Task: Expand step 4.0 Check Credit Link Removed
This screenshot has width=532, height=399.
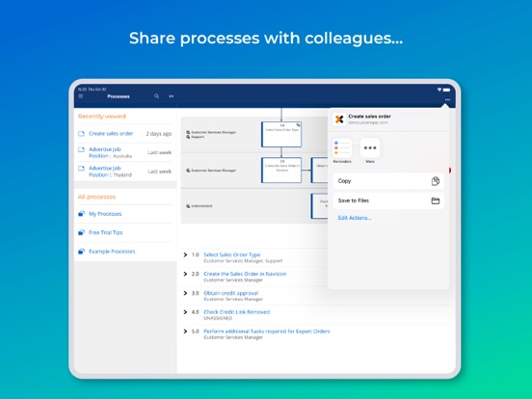Action: click(185, 312)
